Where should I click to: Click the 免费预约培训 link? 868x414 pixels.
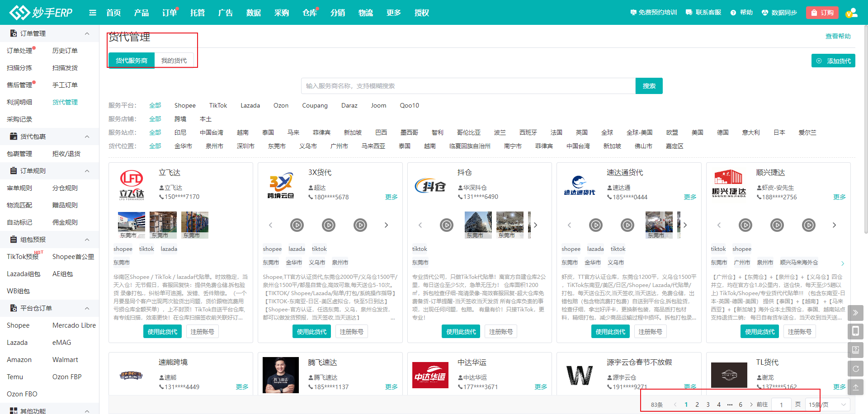click(653, 13)
